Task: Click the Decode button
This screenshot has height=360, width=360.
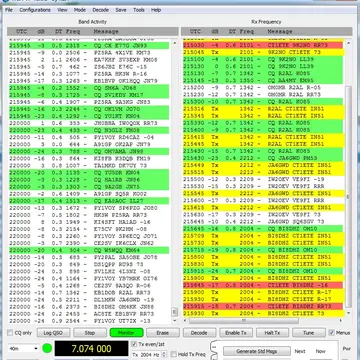Action: 199,333
